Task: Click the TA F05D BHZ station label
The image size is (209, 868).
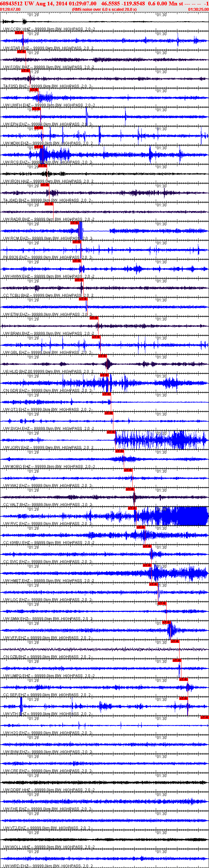Action: [x=15, y=86]
